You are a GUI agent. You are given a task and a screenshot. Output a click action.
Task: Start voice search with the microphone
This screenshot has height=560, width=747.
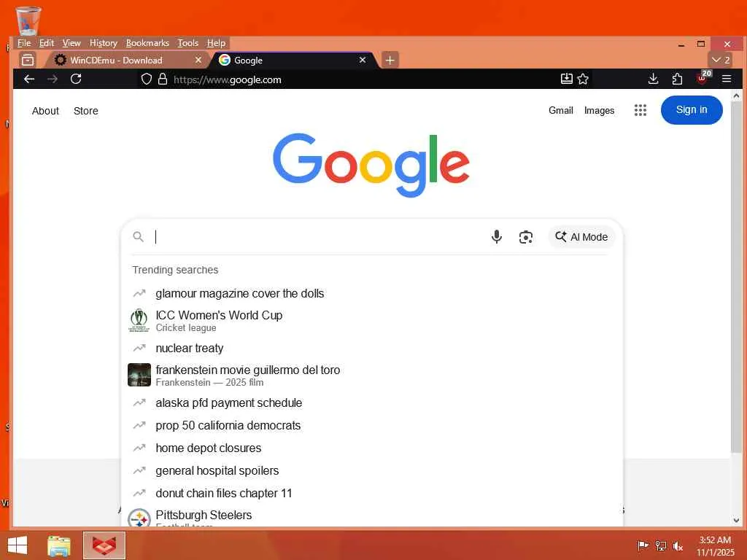tap(496, 237)
